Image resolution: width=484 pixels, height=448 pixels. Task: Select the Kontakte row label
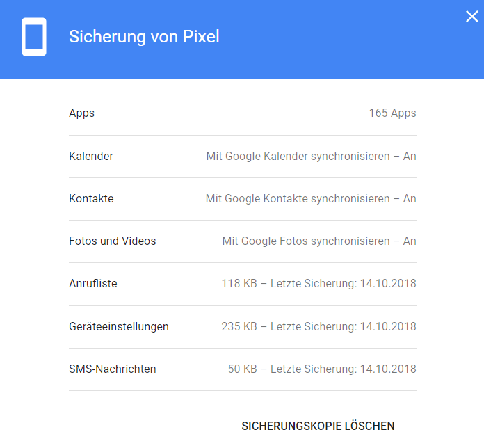click(x=91, y=198)
